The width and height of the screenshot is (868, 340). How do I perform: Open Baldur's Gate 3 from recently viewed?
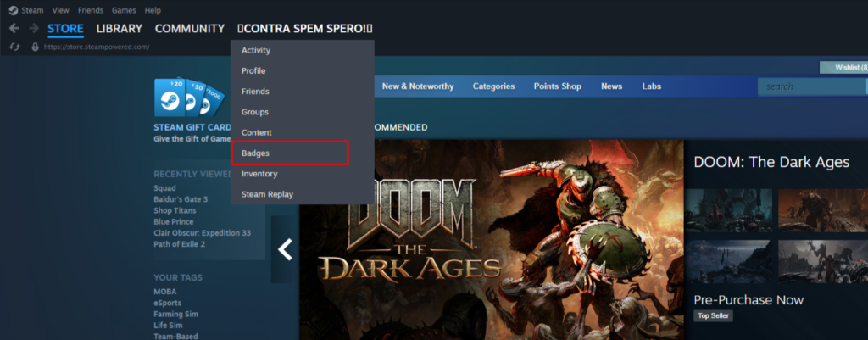[181, 199]
